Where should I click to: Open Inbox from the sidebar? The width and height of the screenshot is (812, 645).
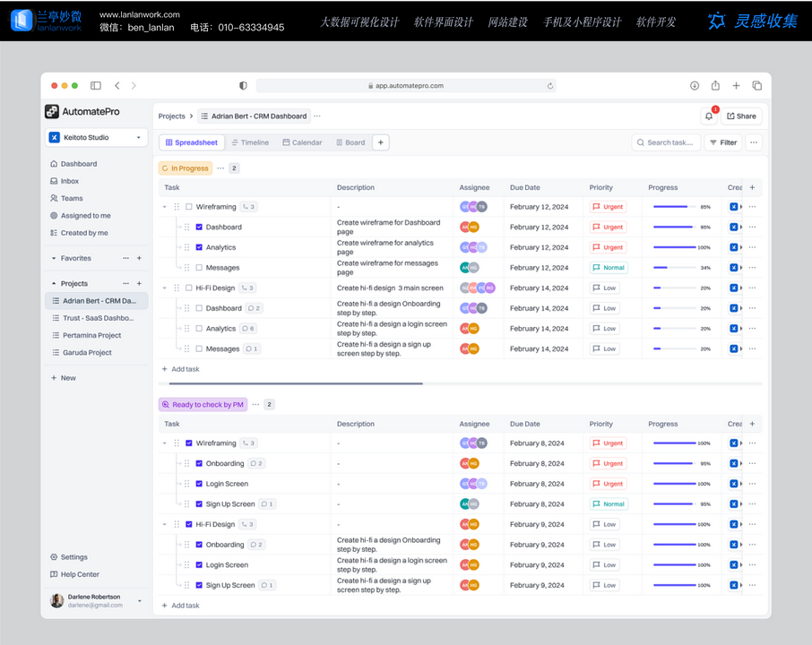[70, 181]
